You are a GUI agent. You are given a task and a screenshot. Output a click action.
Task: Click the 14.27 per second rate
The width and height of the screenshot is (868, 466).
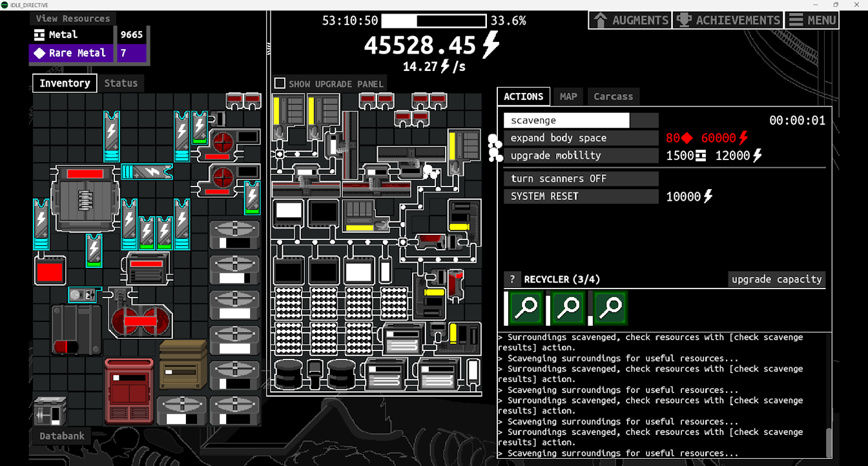(434, 66)
